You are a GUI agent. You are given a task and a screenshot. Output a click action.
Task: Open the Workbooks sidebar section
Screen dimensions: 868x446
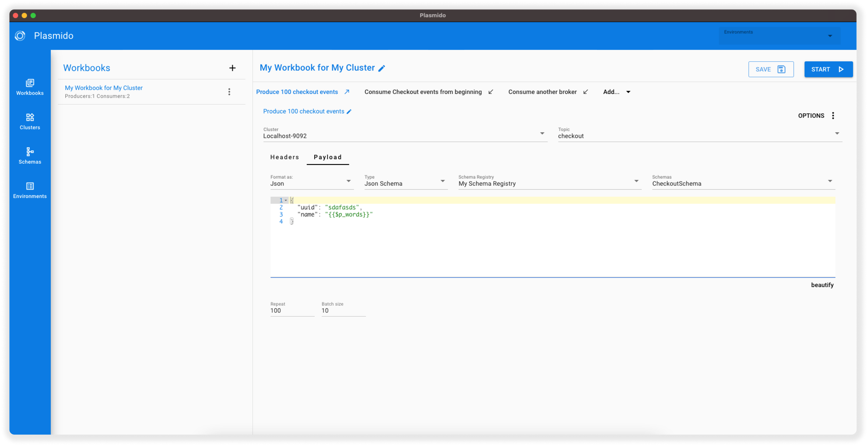point(30,87)
